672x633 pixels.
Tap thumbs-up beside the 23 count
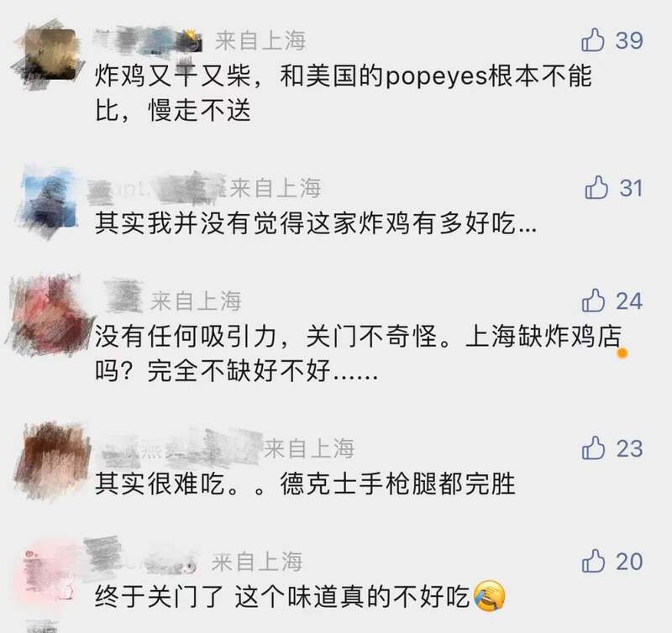tap(593, 448)
